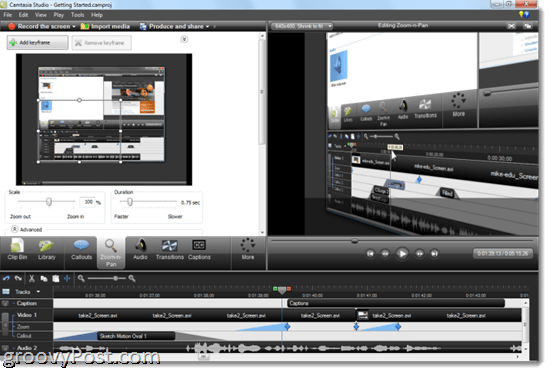Viewport: 550px width, 373px height.
Task: Click the keyframe panel vertical scrollbar
Action: [262, 91]
